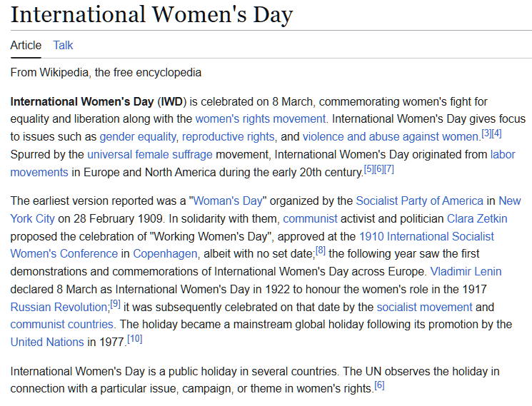Viewport: 532px width, 406px height.
Task: Open universal female suffrage link
Action: pos(150,154)
